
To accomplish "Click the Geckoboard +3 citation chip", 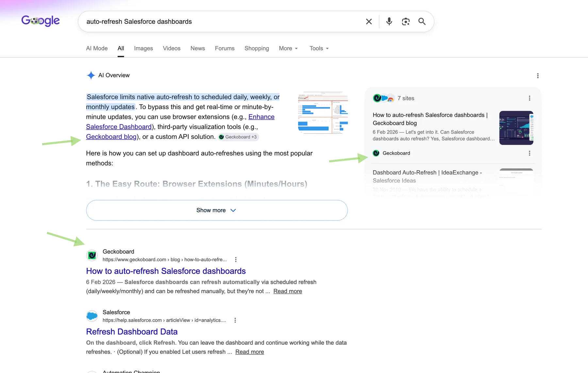I will pyautogui.click(x=238, y=137).
